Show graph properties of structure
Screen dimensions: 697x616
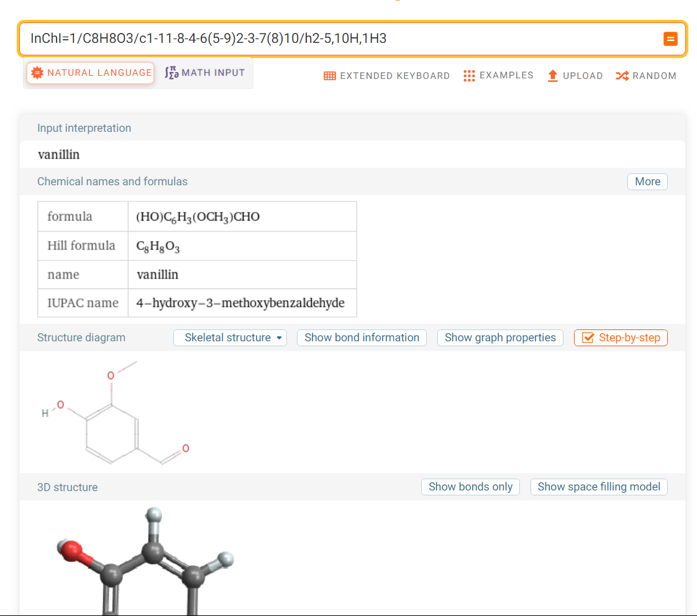pos(500,338)
